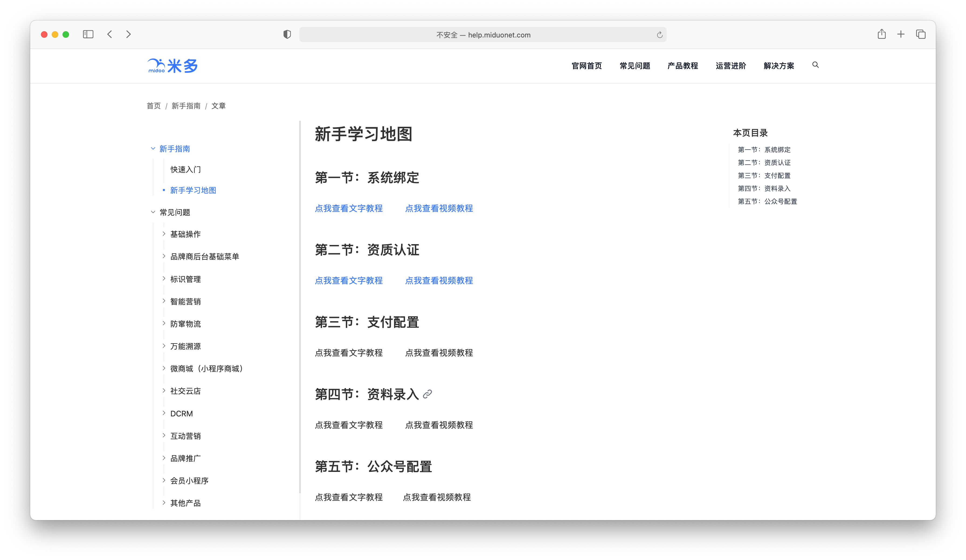
Task: Select 快速入门 in the sidebar
Action: click(x=185, y=170)
